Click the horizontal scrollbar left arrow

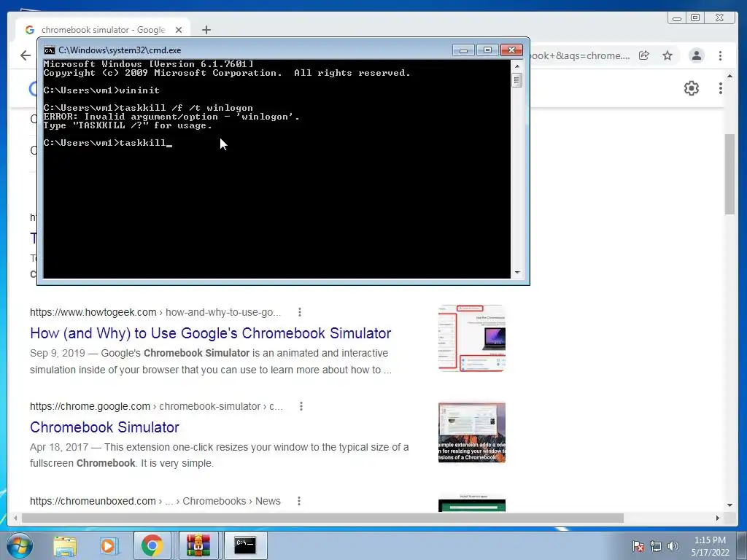click(x=16, y=518)
